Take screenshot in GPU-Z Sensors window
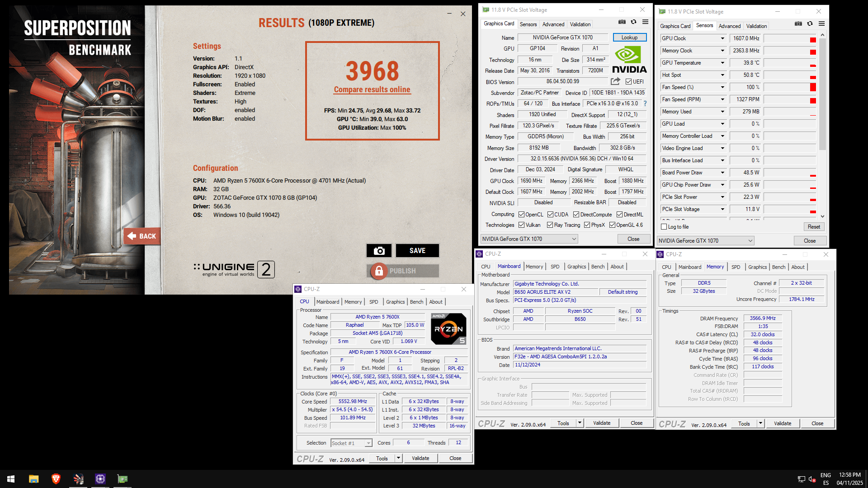 [x=798, y=23]
